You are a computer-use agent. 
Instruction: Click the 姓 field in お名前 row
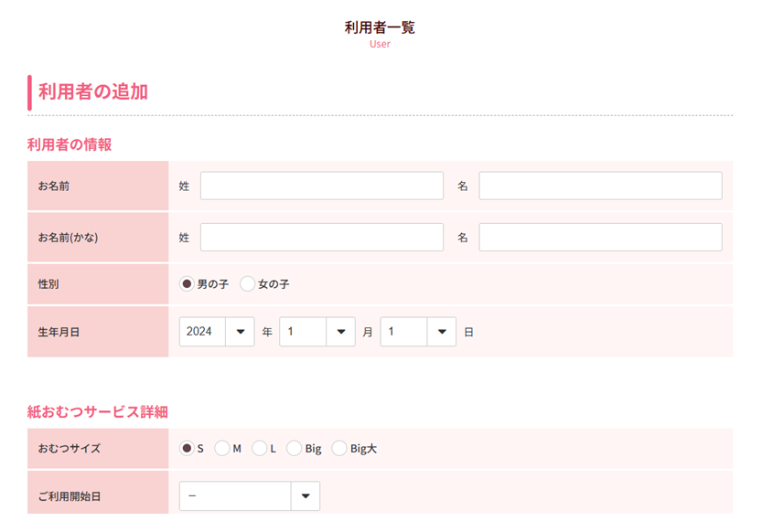coord(322,186)
